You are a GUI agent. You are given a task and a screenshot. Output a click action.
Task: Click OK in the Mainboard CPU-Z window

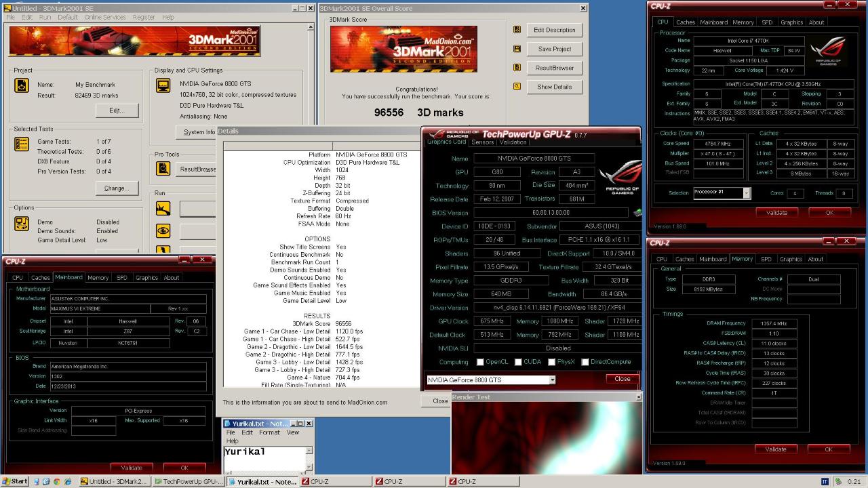(x=184, y=468)
